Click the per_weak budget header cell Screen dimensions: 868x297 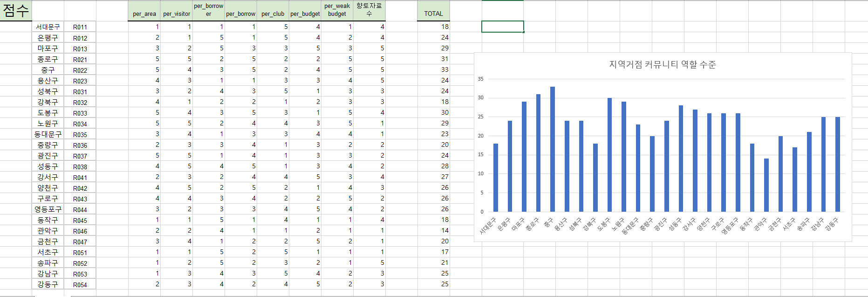(x=337, y=10)
